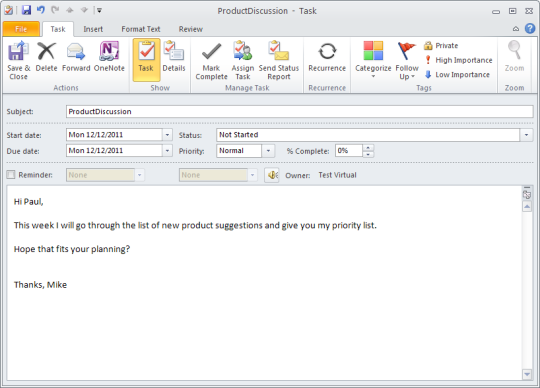This screenshot has width=540, height=388.
Task: Open the Follow Up flag menu
Action: tap(407, 61)
